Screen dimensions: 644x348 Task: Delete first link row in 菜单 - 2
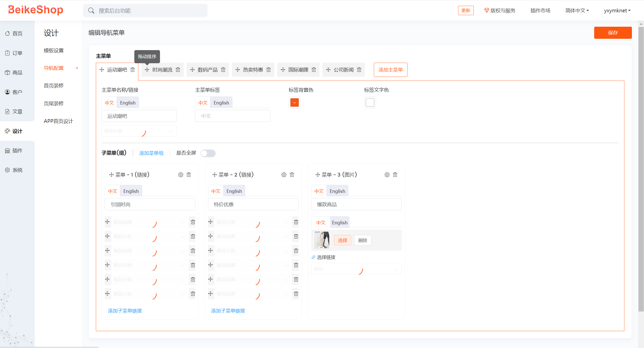(x=296, y=222)
